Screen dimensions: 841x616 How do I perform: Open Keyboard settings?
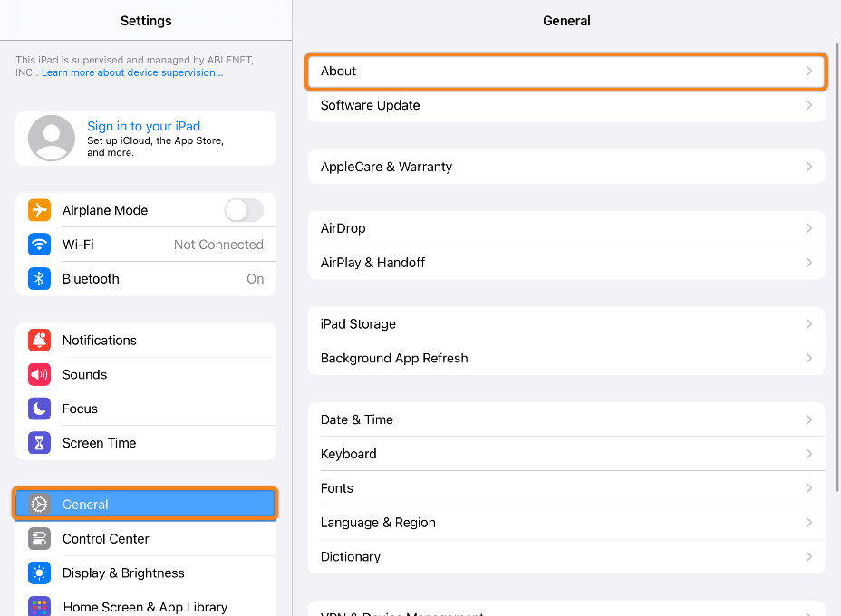tap(566, 454)
